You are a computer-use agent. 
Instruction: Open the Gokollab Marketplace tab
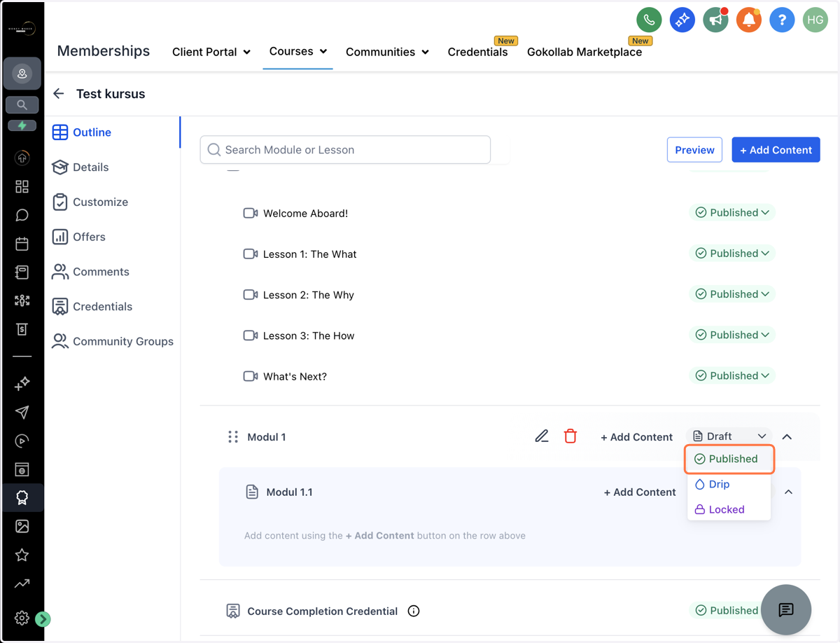point(584,52)
